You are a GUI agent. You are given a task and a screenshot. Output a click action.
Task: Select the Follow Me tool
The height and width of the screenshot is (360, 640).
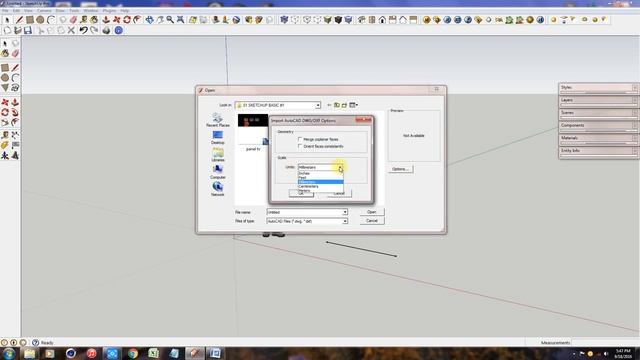pos(15,112)
